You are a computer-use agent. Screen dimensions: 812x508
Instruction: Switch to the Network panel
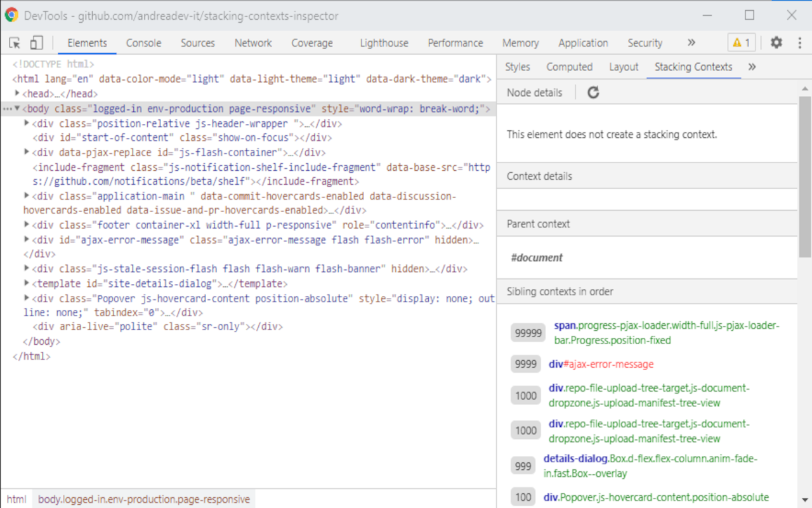253,43
